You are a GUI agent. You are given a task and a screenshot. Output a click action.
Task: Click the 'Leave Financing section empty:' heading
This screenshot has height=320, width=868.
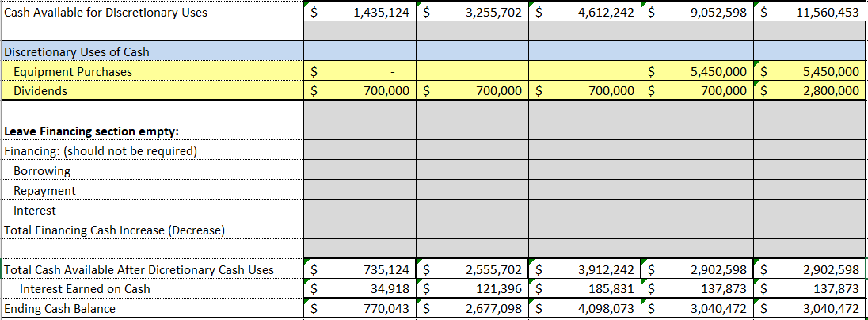152,131
